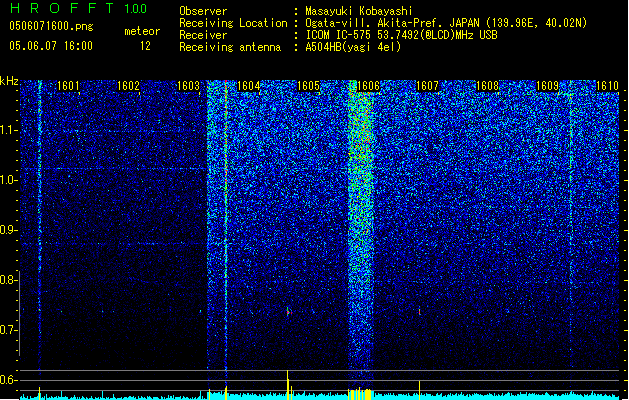Click the 1.1 frequency axis label
This screenshot has width=629, height=400.
coord(9,131)
